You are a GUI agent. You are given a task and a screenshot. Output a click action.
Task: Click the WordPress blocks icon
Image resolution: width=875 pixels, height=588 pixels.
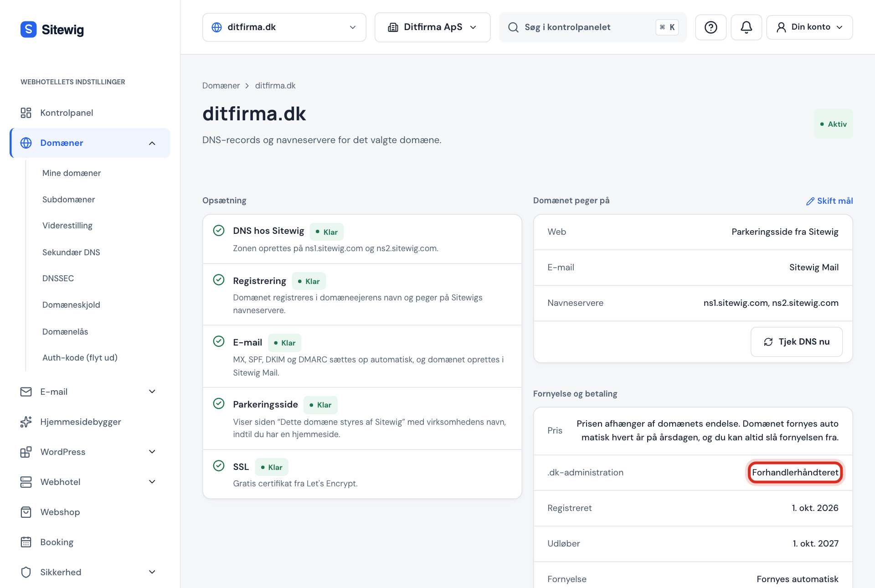tap(26, 452)
